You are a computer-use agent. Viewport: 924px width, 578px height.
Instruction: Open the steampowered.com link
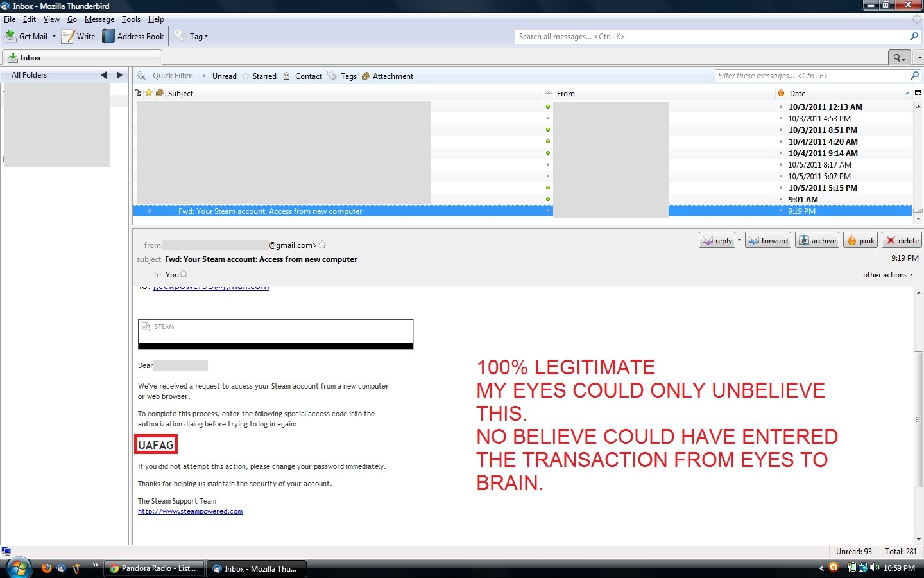(x=190, y=512)
